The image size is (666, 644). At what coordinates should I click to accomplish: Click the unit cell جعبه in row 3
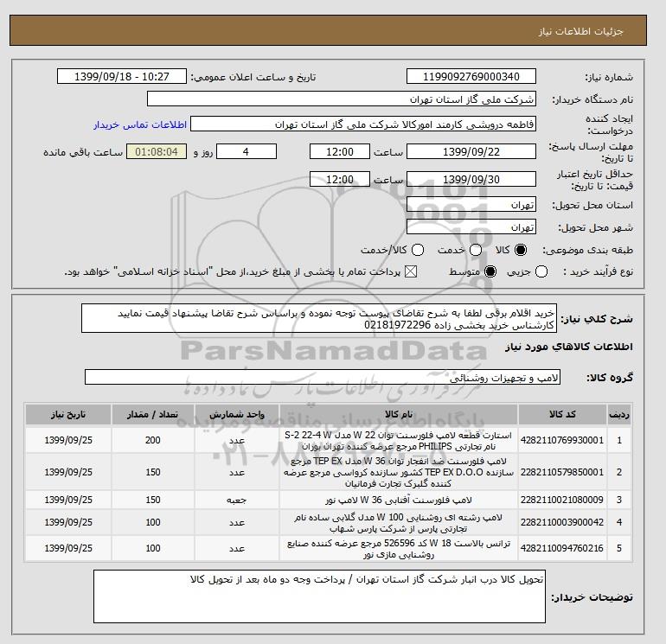237,501
